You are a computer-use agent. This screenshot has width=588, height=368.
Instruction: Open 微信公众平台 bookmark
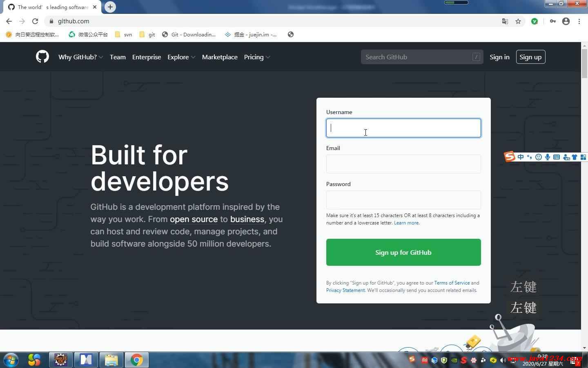[x=88, y=34]
